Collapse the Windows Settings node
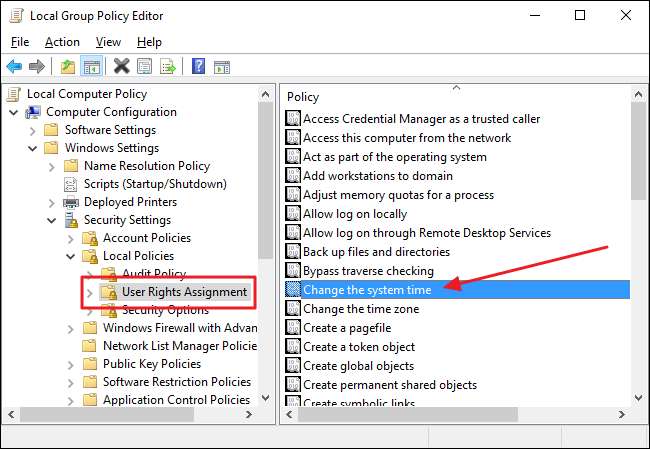650x449 pixels. 33,148
